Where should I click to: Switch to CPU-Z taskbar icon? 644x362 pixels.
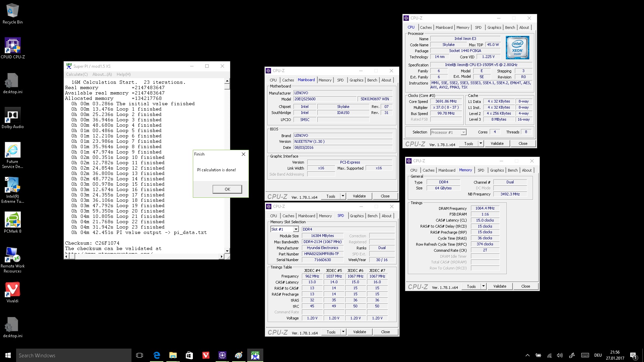[x=222, y=355]
